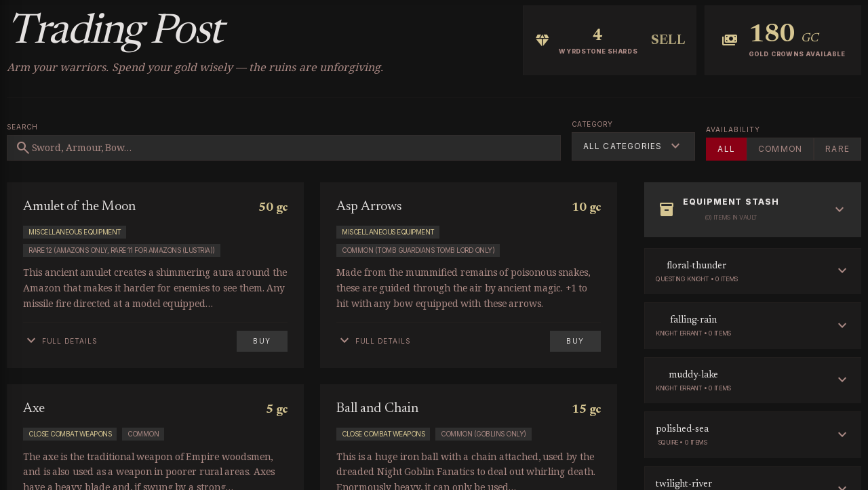This screenshot has width=868, height=490.
Task: Click the search magnifier icon
Action: pos(23,148)
